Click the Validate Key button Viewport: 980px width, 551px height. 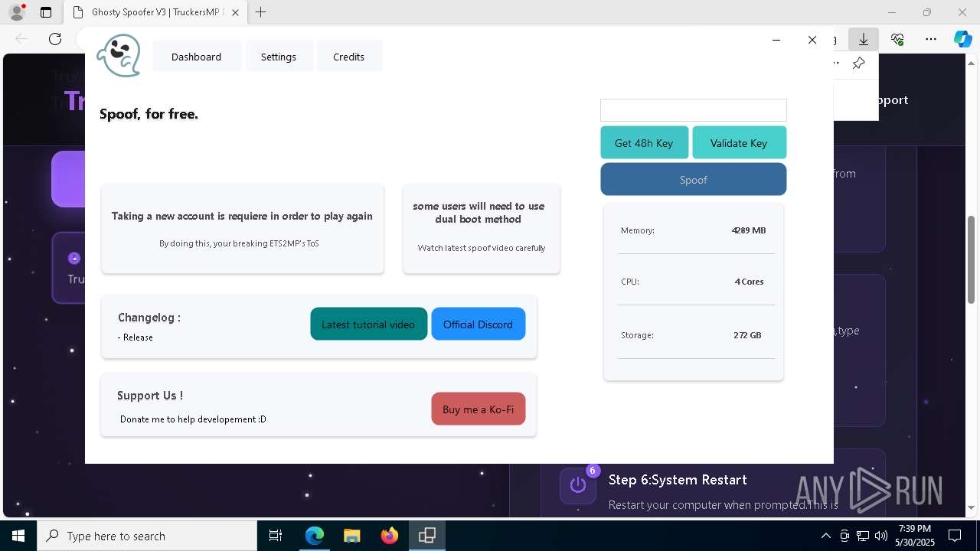pos(739,143)
